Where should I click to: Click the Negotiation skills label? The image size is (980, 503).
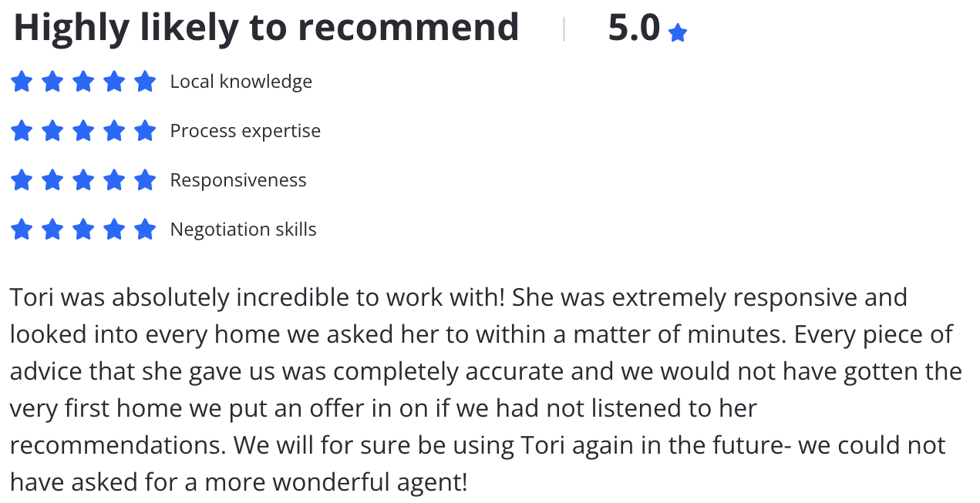[243, 230]
